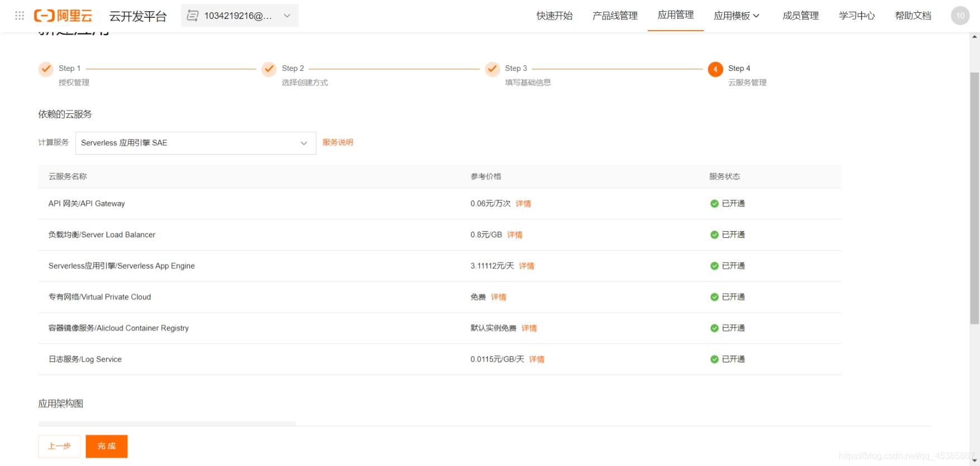Image resolution: width=980 pixels, height=466 pixels.
Task: View 详情 for Log Service price
Action: (537, 359)
